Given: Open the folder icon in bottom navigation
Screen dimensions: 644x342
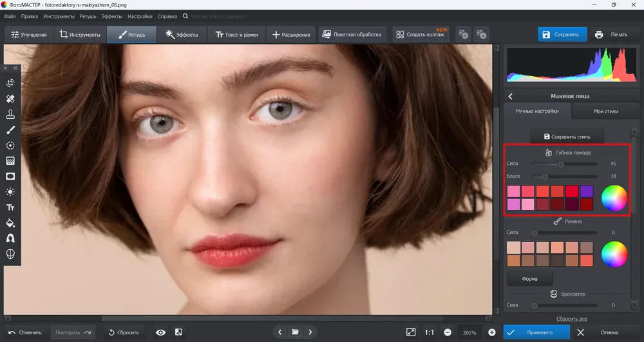Looking at the screenshot, I should [295, 332].
